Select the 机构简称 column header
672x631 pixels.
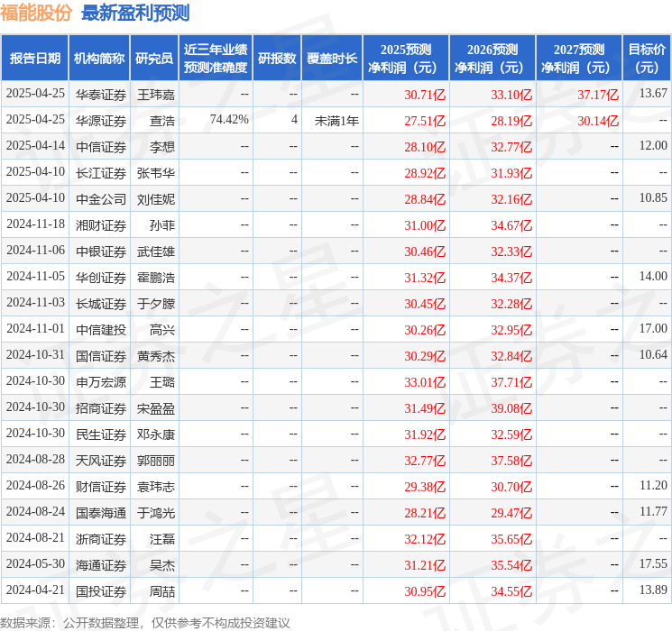99,59
